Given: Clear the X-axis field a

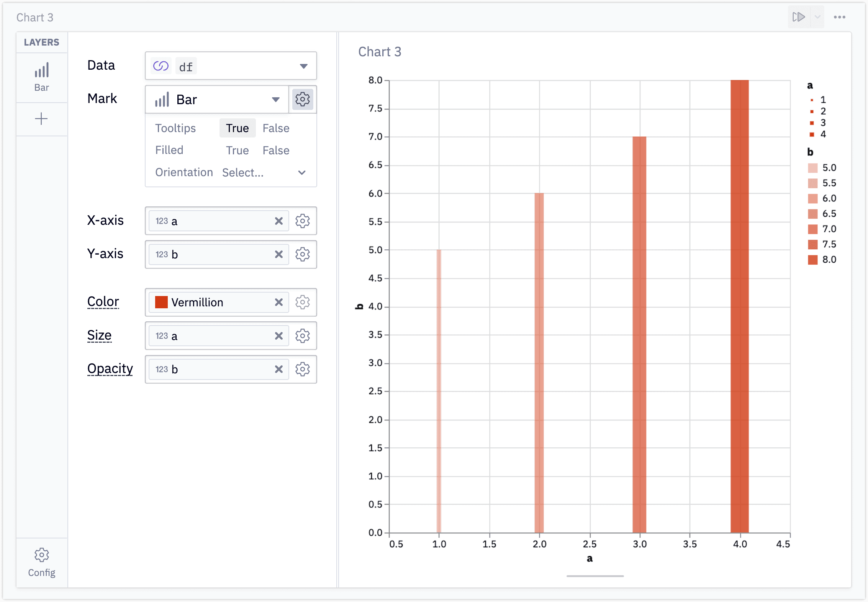Looking at the screenshot, I should [278, 221].
